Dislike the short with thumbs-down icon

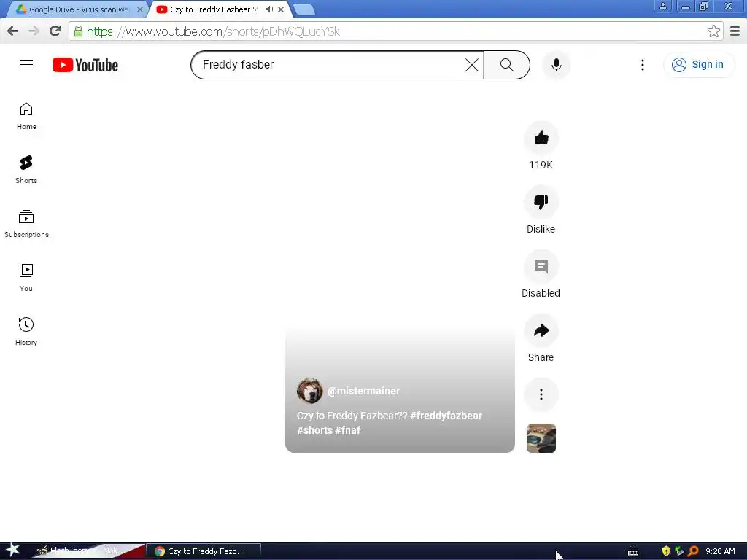tap(541, 203)
